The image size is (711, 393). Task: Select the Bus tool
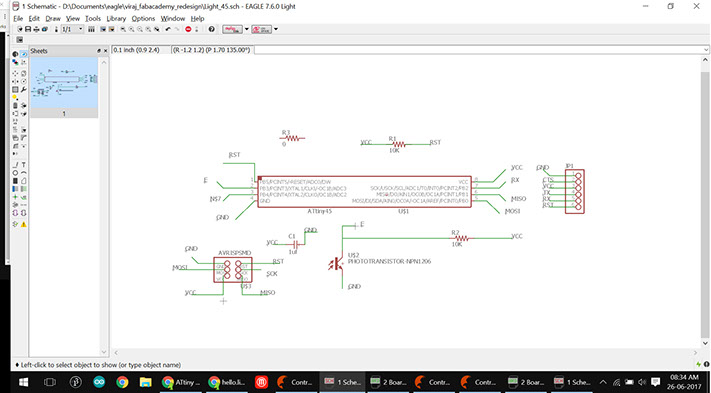pos(15,189)
